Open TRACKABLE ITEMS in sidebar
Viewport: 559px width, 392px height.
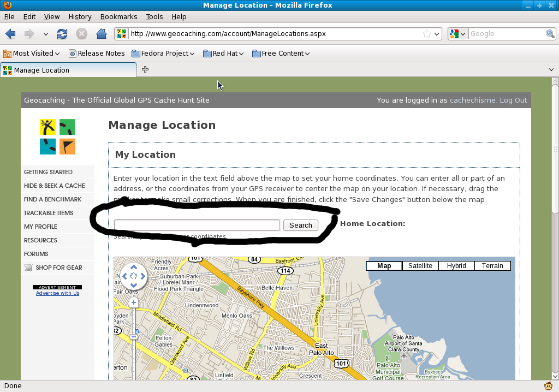tap(48, 213)
